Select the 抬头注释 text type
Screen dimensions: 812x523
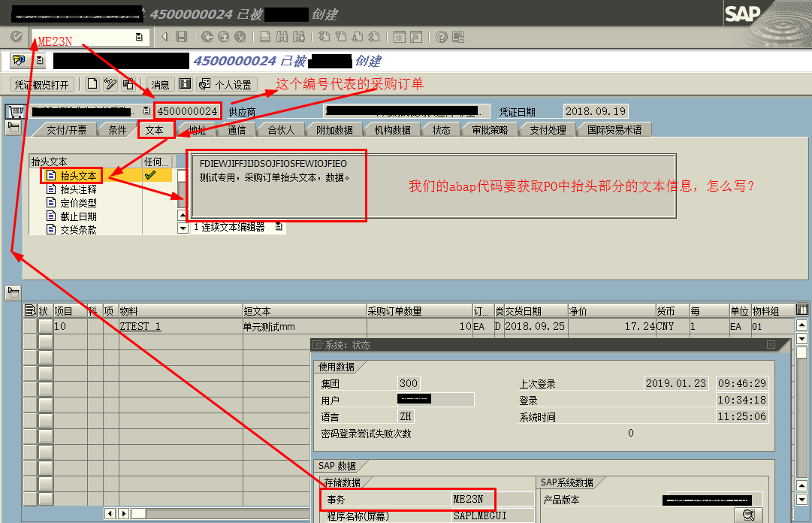click(79, 189)
